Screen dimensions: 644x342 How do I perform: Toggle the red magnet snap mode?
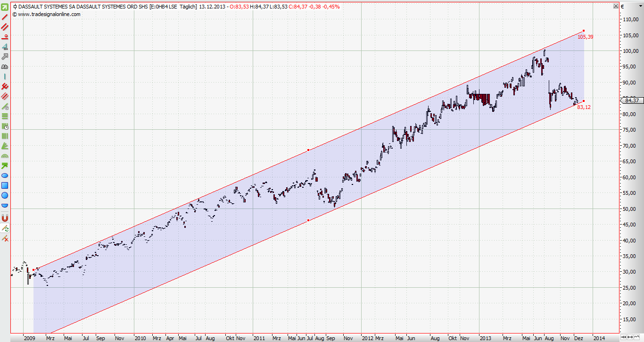5,218
